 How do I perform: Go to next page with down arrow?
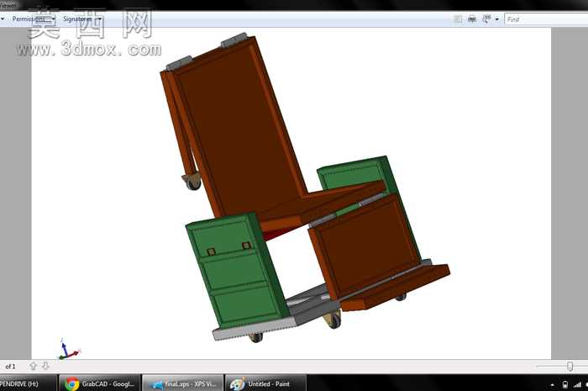(x=45, y=366)
